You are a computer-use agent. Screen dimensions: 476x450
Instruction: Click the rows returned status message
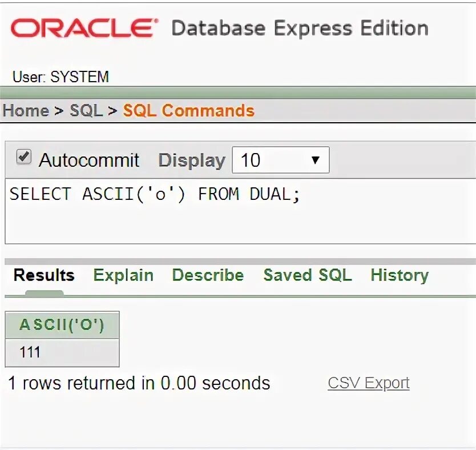coord(139,383)
